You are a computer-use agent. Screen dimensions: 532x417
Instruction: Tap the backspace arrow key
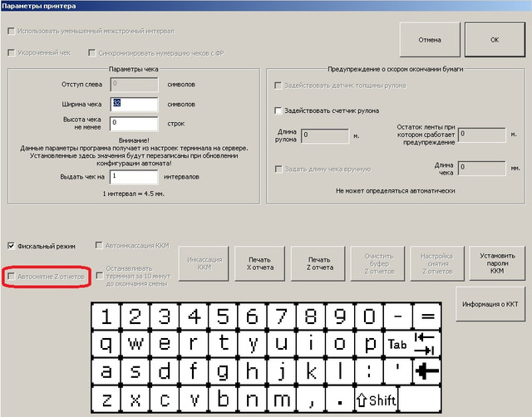point(427,371)
